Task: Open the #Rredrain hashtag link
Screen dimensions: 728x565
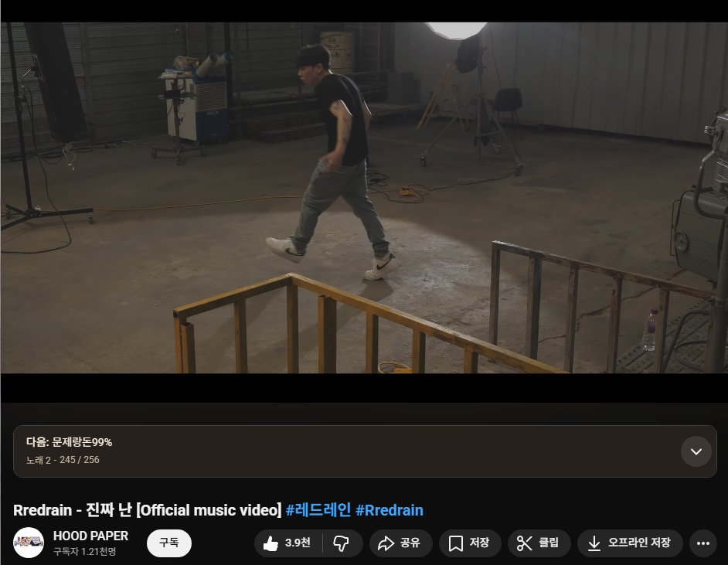Action: 389,510
